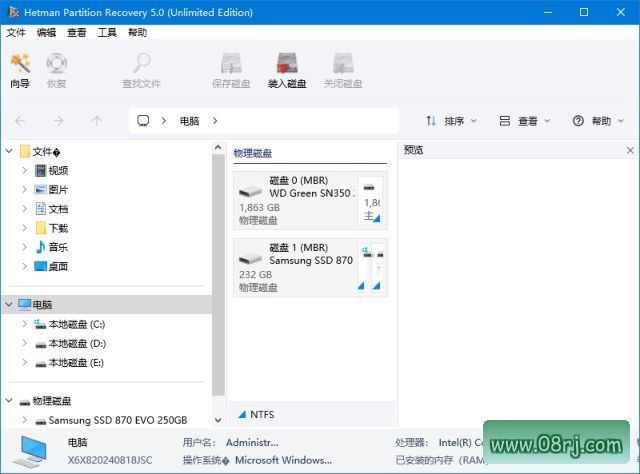Screen dimensions: 640x474
Task: Click the Administr... user name value
Action: pos(252,443)
